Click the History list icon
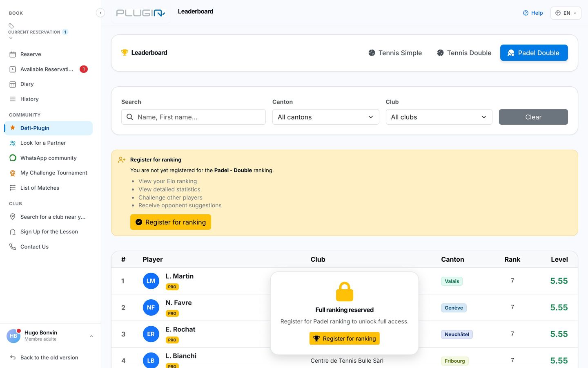Screen dimensions: 588x368 pos(13,99)
